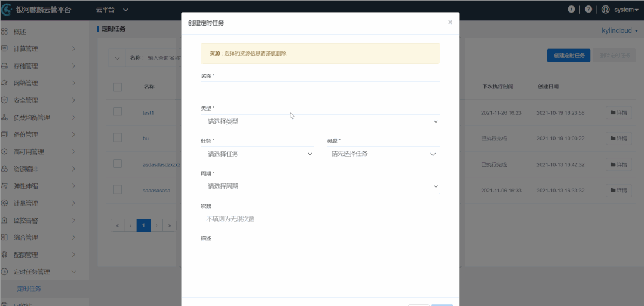
Task: Click the info icon in top header
Action: tap(571, 10)
